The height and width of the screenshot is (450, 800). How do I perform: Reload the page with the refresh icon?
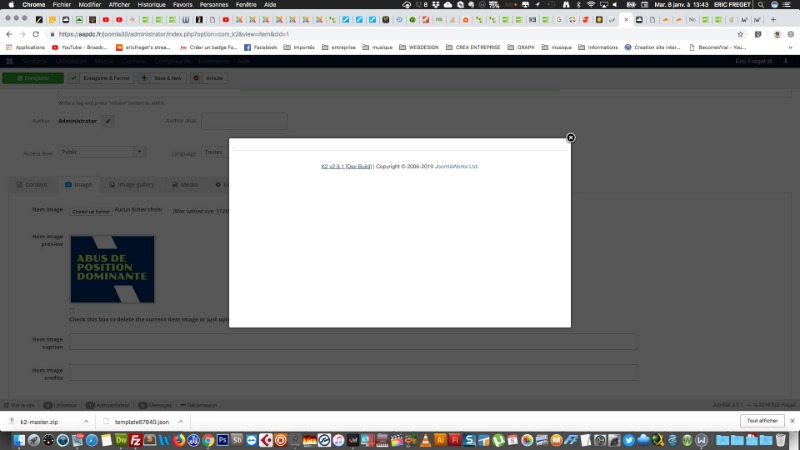36,34
